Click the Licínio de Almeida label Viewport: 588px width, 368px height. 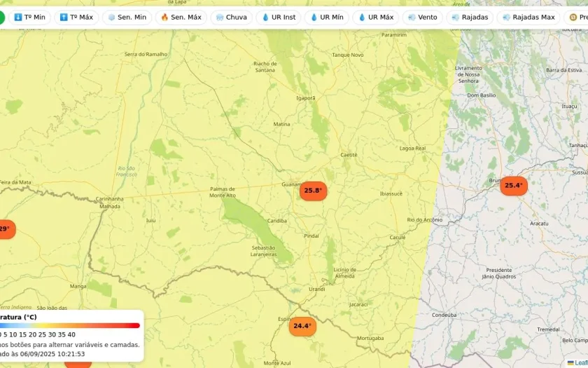(x=344, y=273)
